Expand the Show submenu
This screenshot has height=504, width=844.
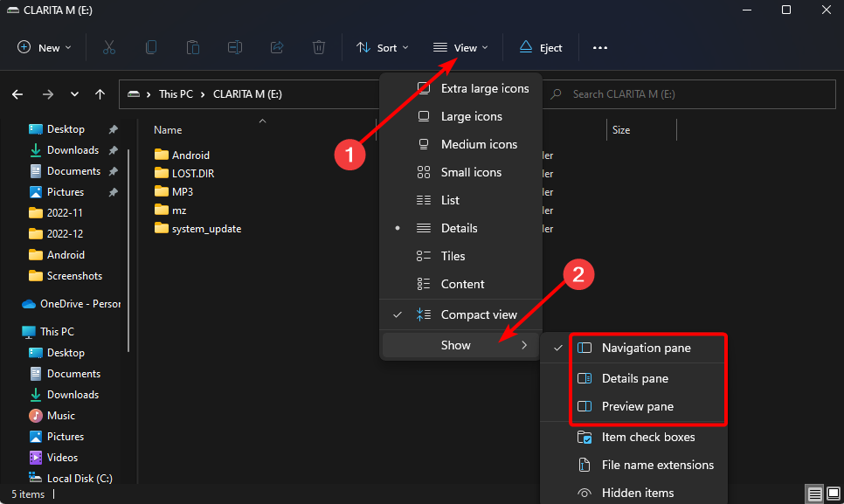pos(460,345)
